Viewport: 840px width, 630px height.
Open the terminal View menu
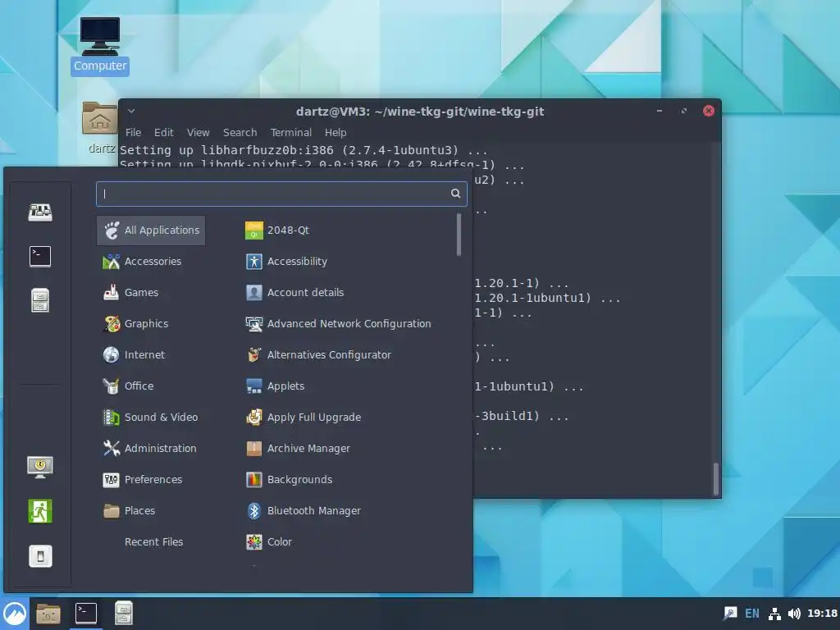pyautogui.click(x=199, y=132)
